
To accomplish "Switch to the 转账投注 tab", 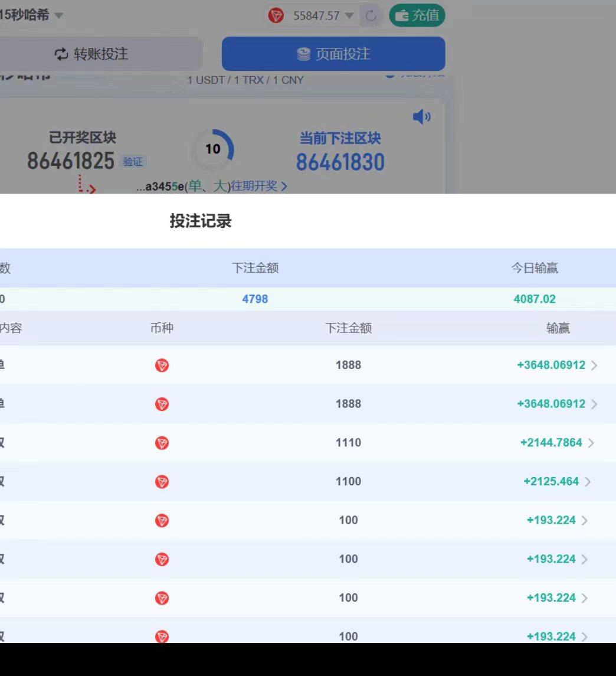I will [x=91, y=54].
